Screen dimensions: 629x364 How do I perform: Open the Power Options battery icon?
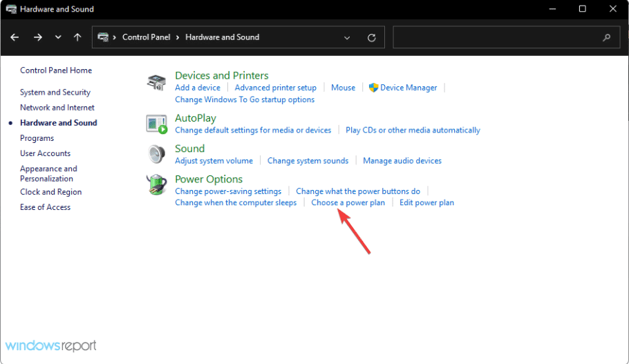(156, 185)
